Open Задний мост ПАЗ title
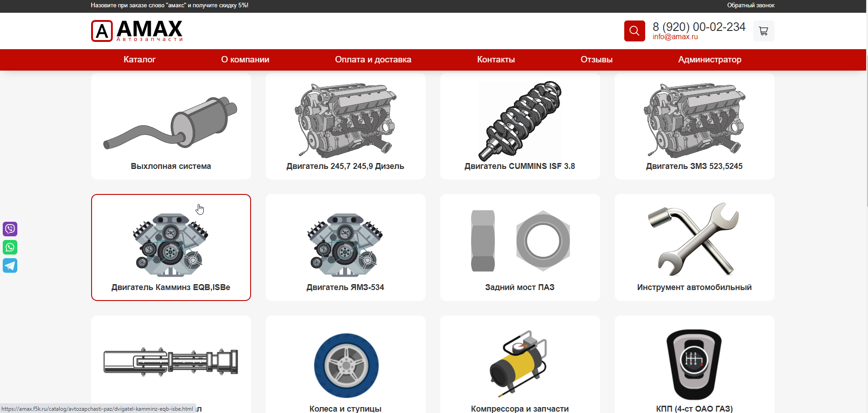This screenshot has width=868, height=413. click(x=520, y=287)
